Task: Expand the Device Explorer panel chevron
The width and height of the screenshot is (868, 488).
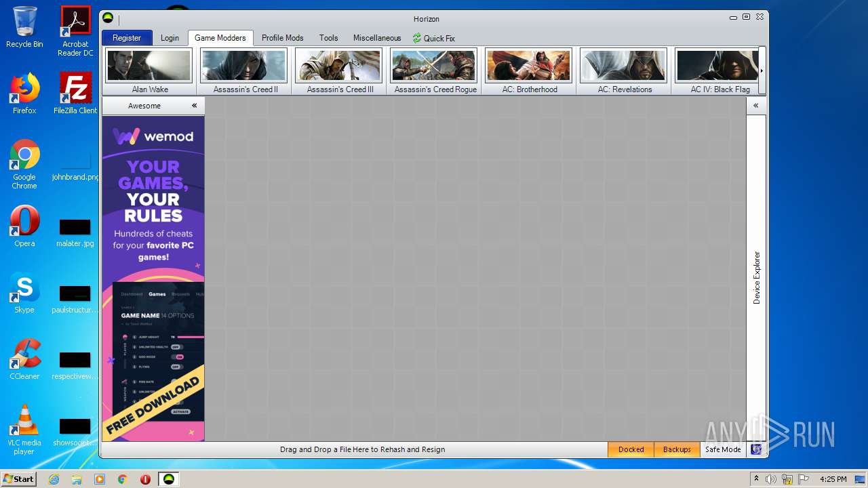Action: (x=756, y=106)
